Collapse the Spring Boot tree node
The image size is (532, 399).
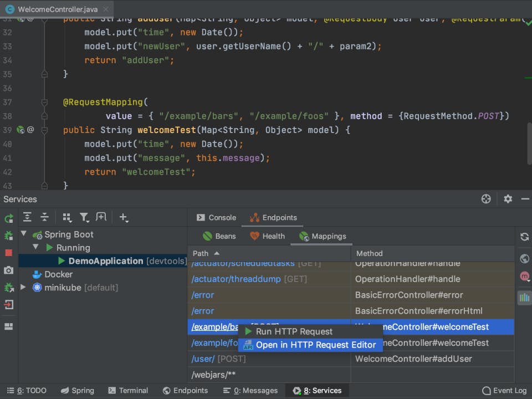(x=23, y=234)
